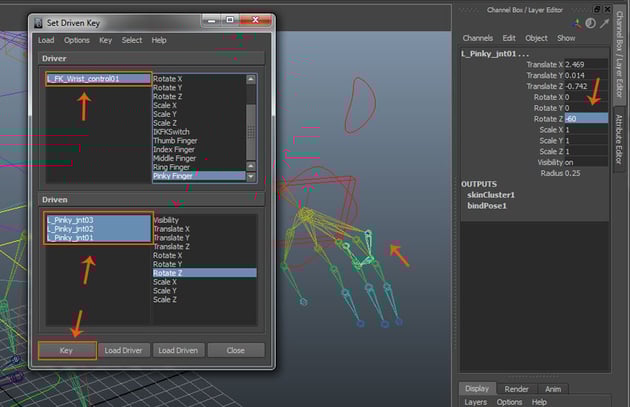Click the Set Driven Key window icon
Screen dimensions: 630x407
pyautogui.click(x=38, y=21)
